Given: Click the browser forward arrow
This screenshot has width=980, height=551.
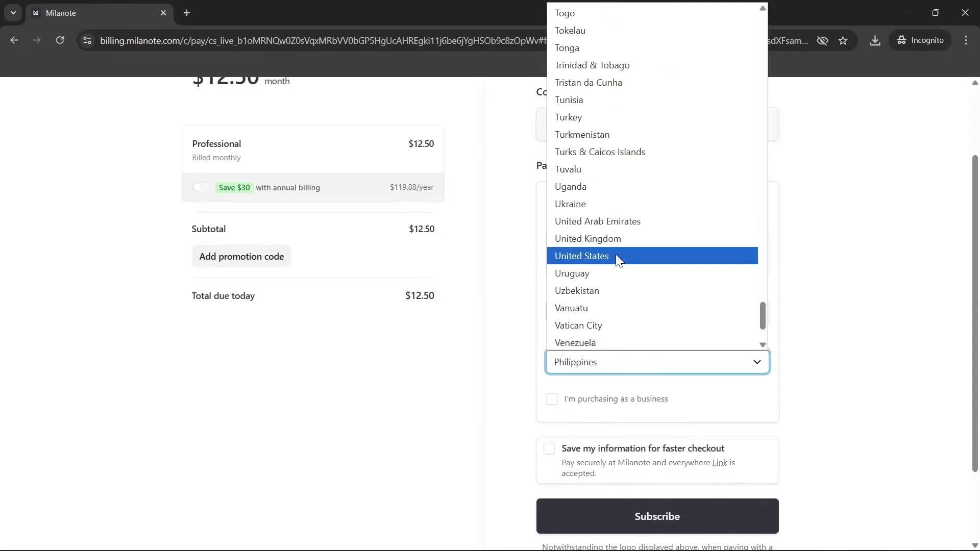Looking at the screenshot, I should tap(36, 40).
